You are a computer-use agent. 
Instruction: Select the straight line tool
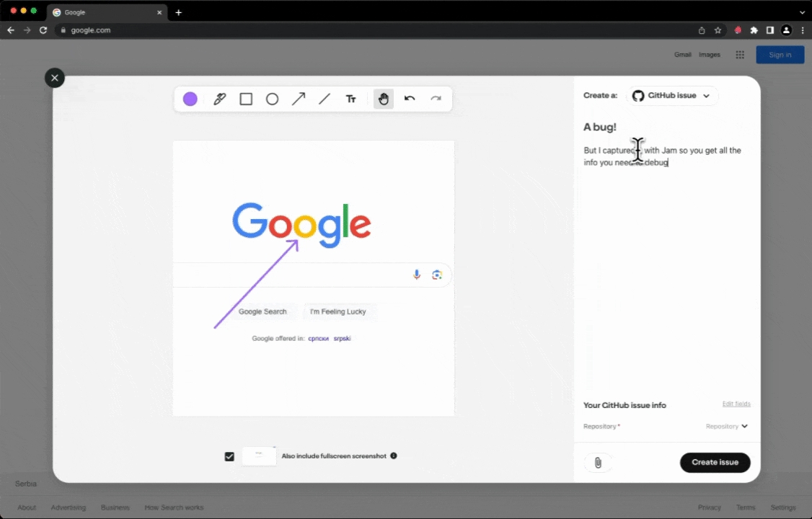(325, 99)
